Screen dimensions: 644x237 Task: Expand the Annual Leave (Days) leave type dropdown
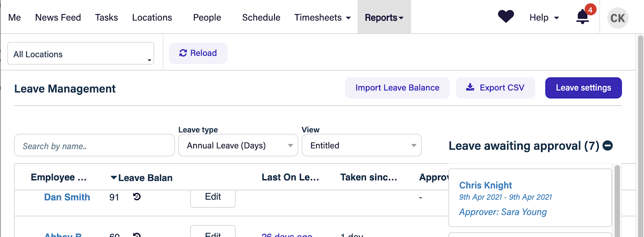[x=238, y=145]
